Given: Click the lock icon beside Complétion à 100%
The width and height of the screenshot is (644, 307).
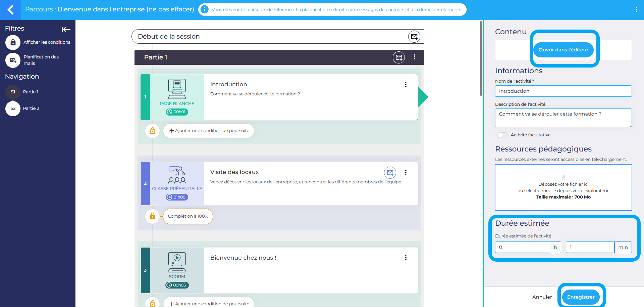Looking at the screenshot, I should [x=153, y=216].
